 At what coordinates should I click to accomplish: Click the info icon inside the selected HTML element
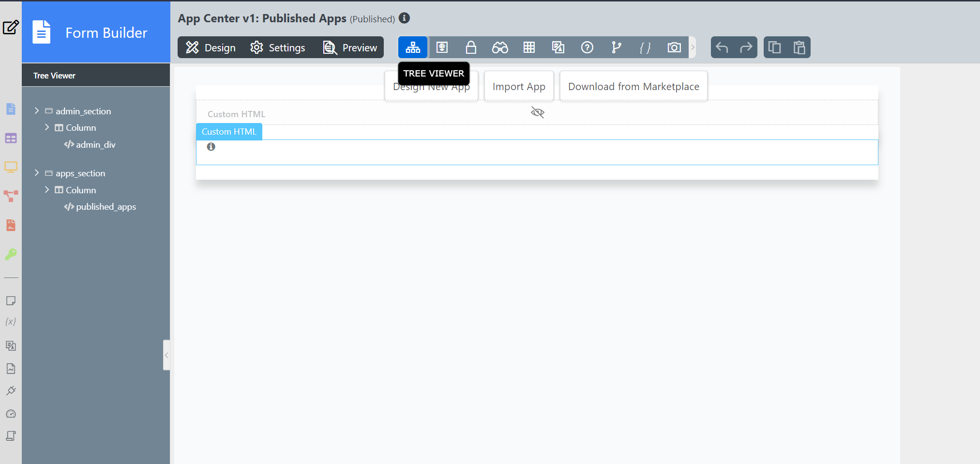coord(211,147)
